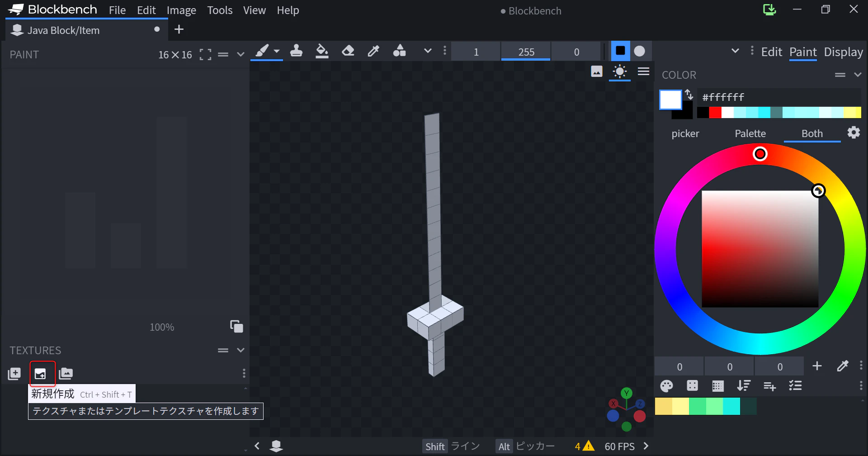Open color panel gear settings
This screenshot has height=456, width=868.
(x=854, y=133)
